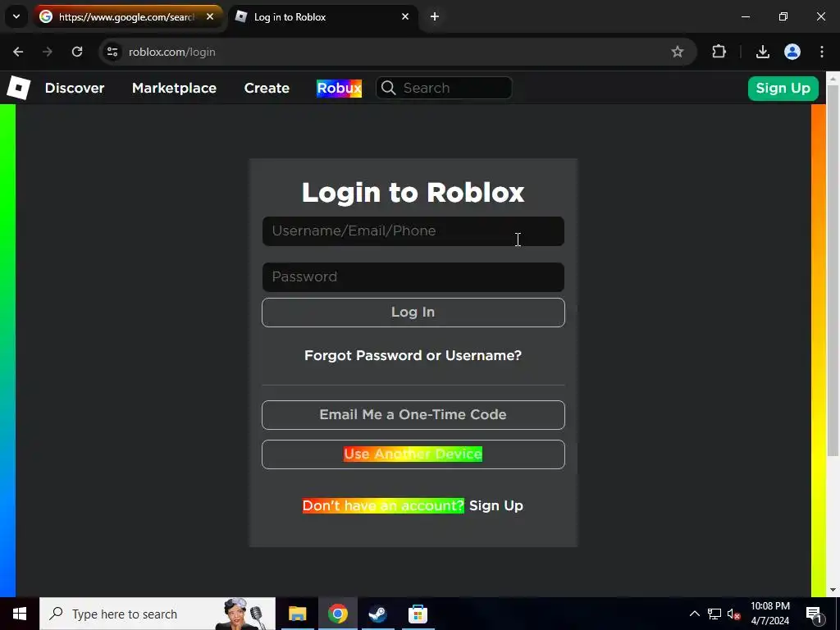Viewport: 840px width, 630px height.
Task: Click the Chrome taskbar icon
Action: pyautogui.click(x=337, y=614)
